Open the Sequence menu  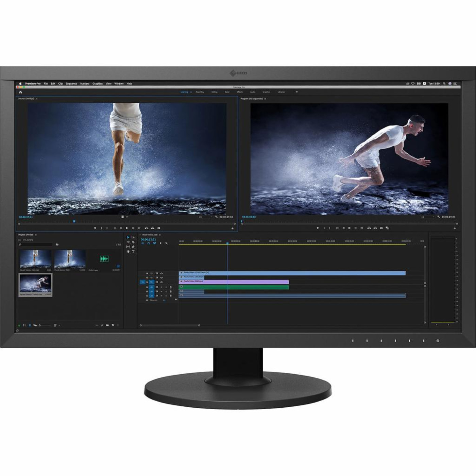71,84
